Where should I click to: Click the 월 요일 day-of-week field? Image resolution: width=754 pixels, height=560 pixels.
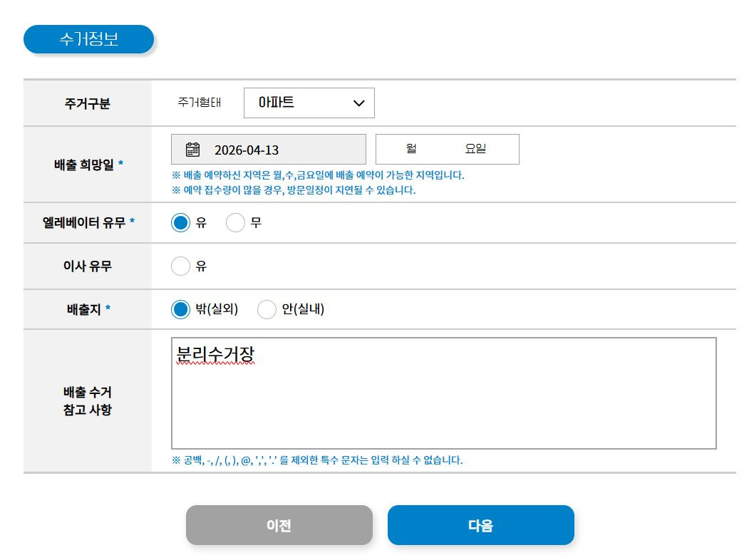448,150
